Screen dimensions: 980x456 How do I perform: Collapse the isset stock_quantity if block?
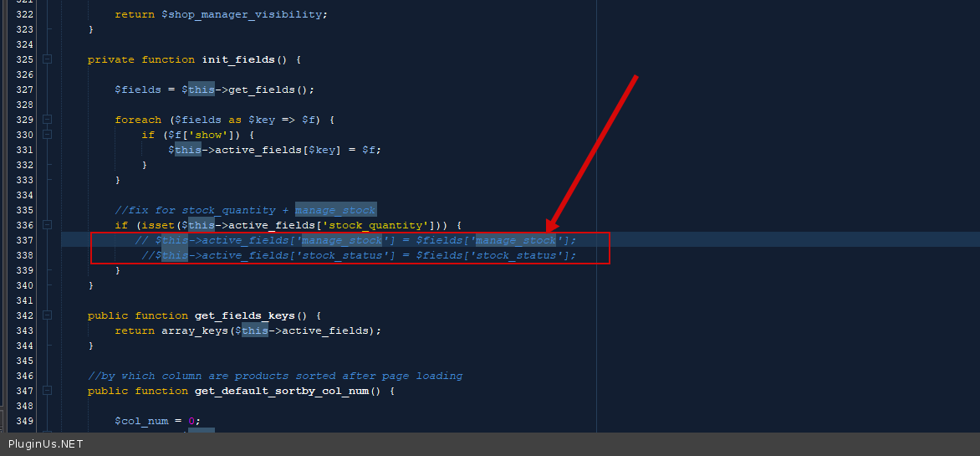click(47, 225)
